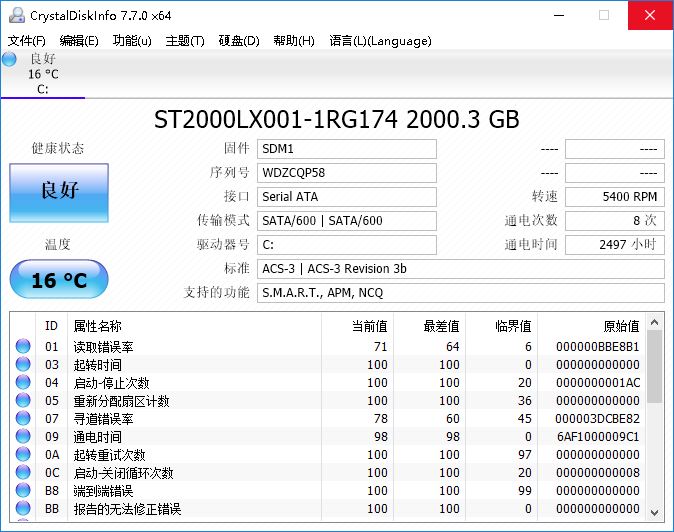Select the 读取错误率 attribute name
The image size is (674, 532).
[x=104, y=347]
